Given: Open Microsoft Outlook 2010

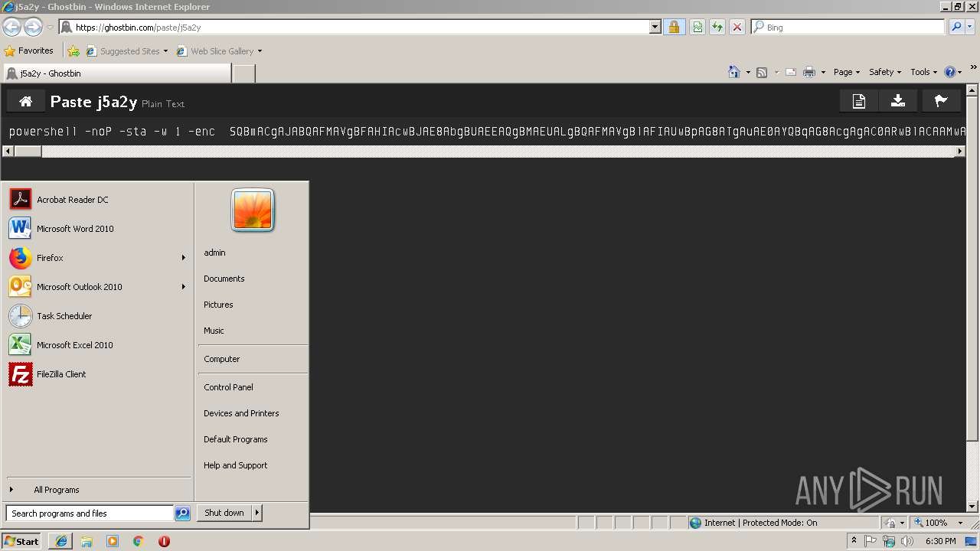Looking at the screenshot, I should [x=98, y=287].
